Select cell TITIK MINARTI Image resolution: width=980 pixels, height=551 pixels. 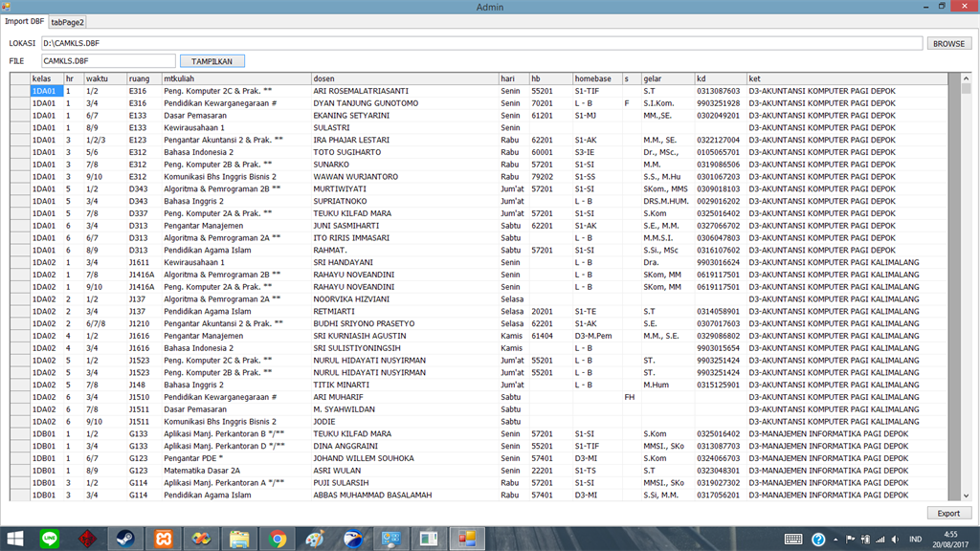[x=405, y=385]
